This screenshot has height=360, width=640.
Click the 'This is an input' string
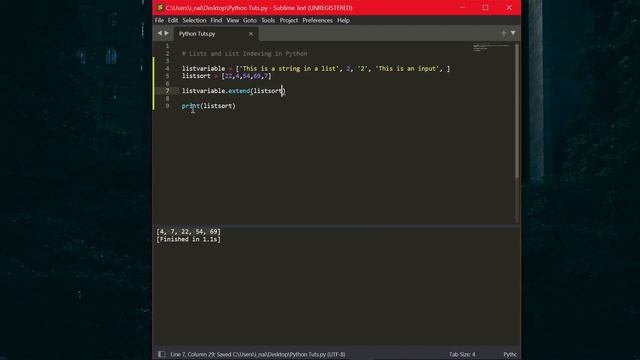pos(407,69)
